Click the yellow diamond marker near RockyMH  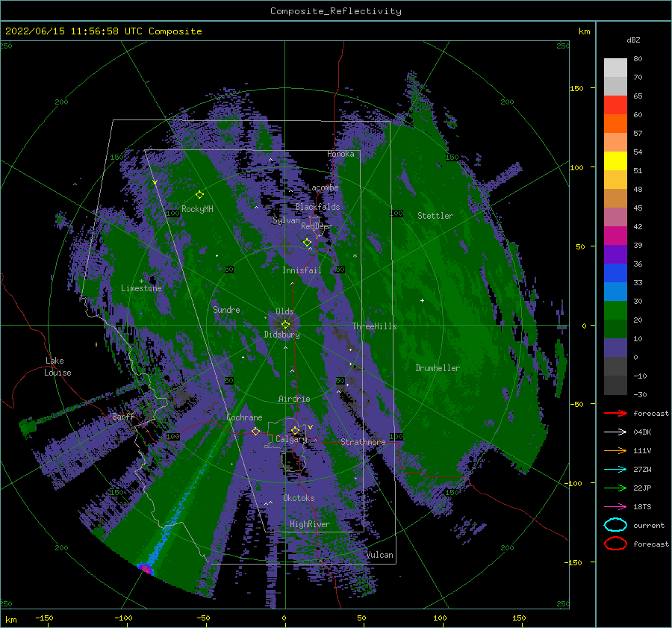coord(199,195)
